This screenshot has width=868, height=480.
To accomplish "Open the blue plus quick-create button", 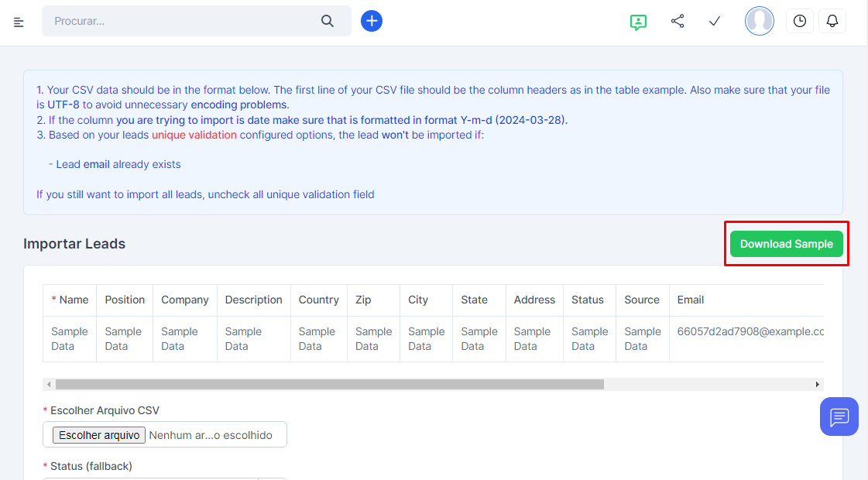I will [372, 21].
